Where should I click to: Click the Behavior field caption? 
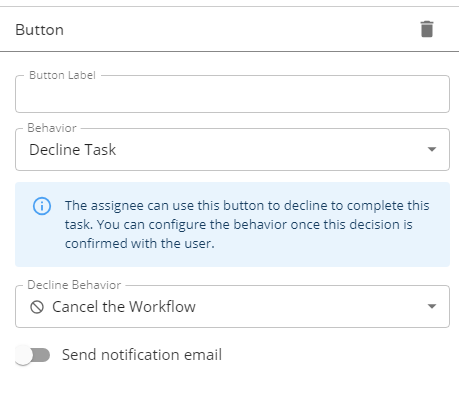[x=52, y=128]
